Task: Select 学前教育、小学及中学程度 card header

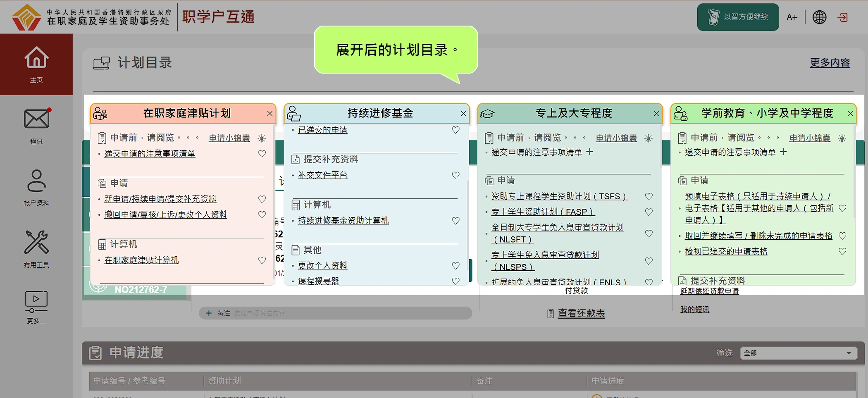Action: (x=763, y=114)
